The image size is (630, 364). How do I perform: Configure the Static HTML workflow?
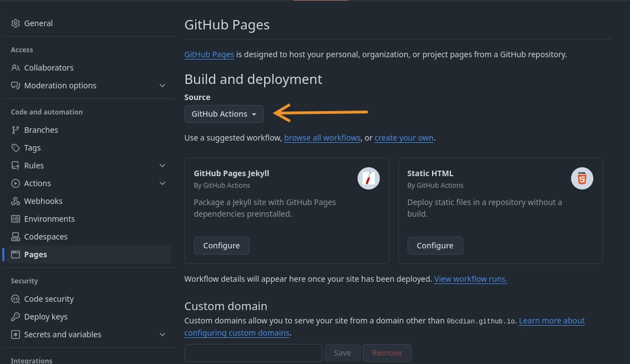[x=435, y=246]
